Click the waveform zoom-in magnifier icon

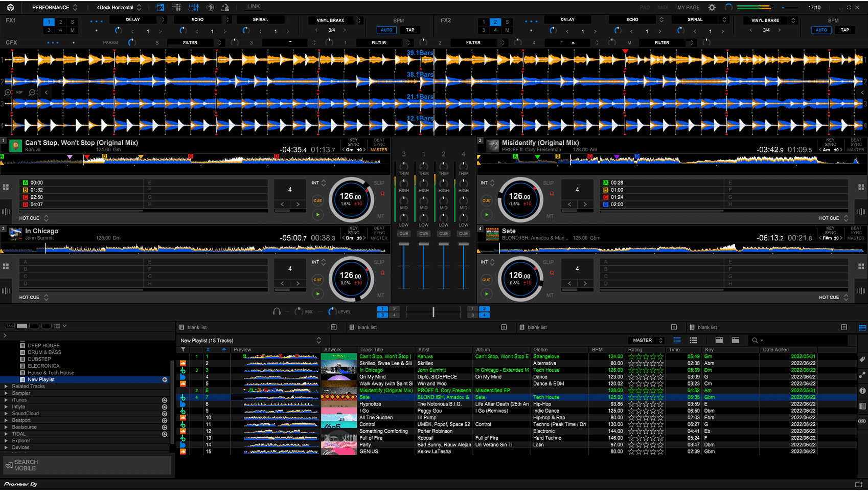point(8,93)
